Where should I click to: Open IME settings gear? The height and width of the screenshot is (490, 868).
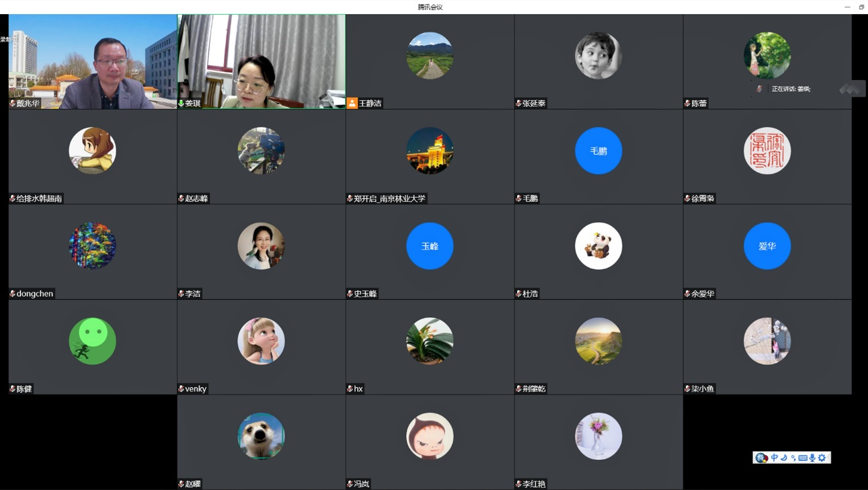(822, 458)
